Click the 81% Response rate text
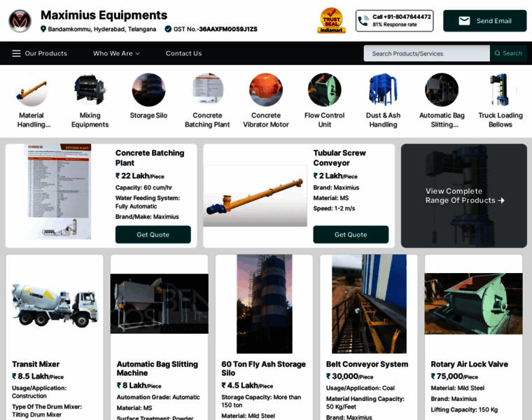This screenshot has width=532, height=420. [x=395, y=24]
